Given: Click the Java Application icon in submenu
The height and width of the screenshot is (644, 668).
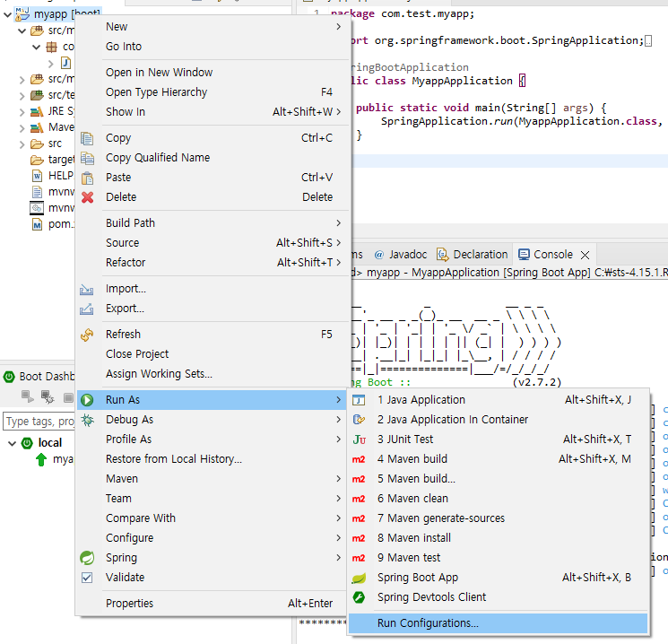Looking at the screenshot, I should [x=359, y=400].
